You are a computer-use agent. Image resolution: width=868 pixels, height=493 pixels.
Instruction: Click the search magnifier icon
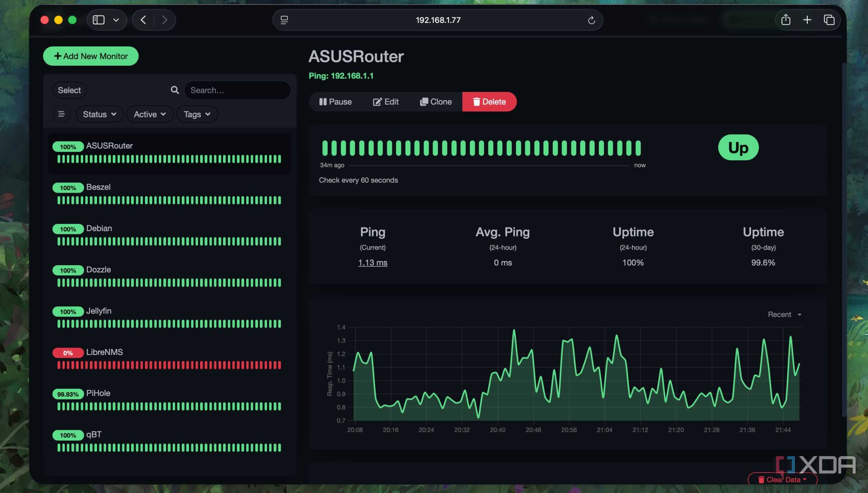[175, 90]
